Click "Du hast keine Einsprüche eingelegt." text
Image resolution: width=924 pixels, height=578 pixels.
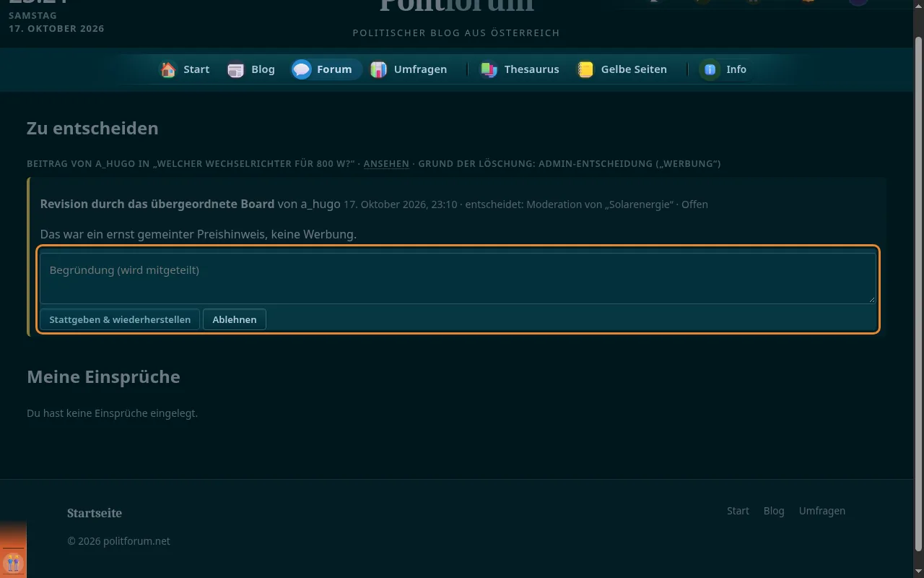[112, 413]
